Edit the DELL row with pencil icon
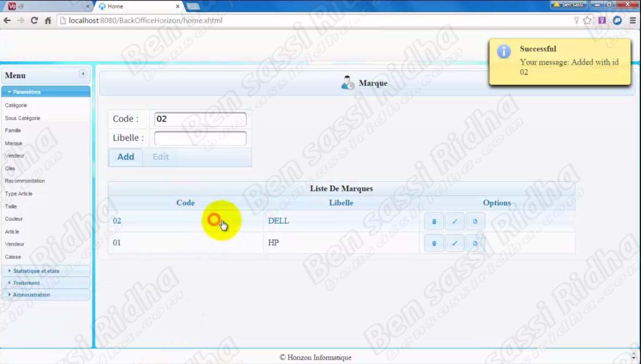The width and height of the screenshot is (641, 364). coord(455,221)
